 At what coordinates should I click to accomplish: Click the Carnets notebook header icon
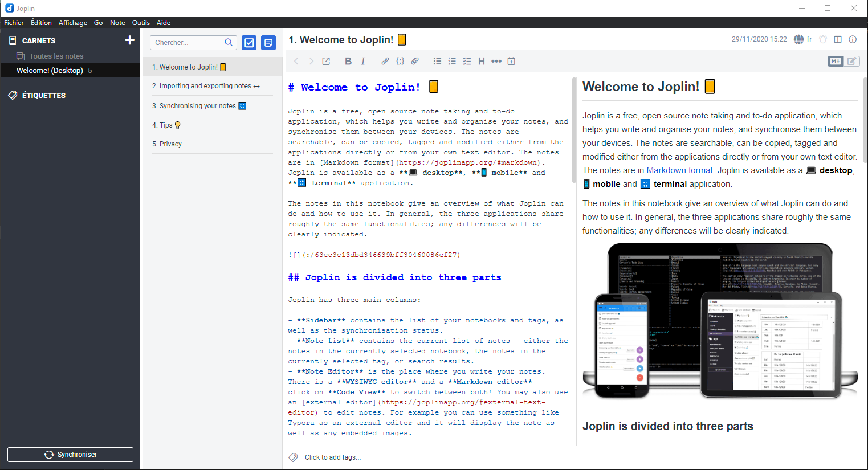(13, 40)
